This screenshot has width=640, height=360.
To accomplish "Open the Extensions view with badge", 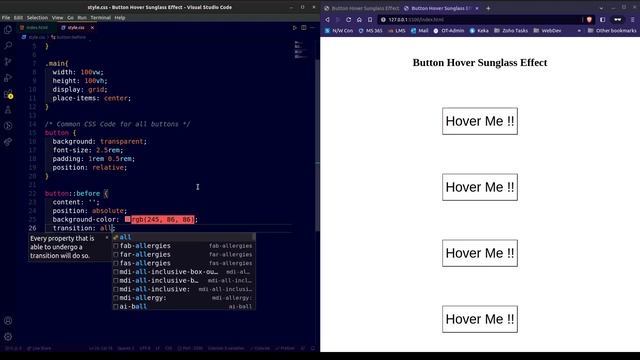I will click(x=8, y=94).
